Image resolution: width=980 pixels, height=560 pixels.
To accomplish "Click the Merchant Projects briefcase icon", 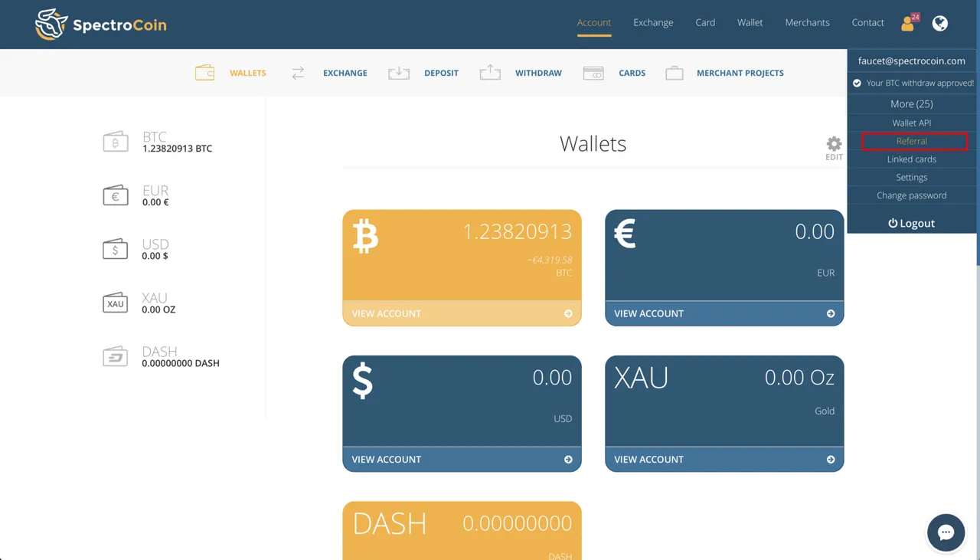I will (x=675, y=73).
